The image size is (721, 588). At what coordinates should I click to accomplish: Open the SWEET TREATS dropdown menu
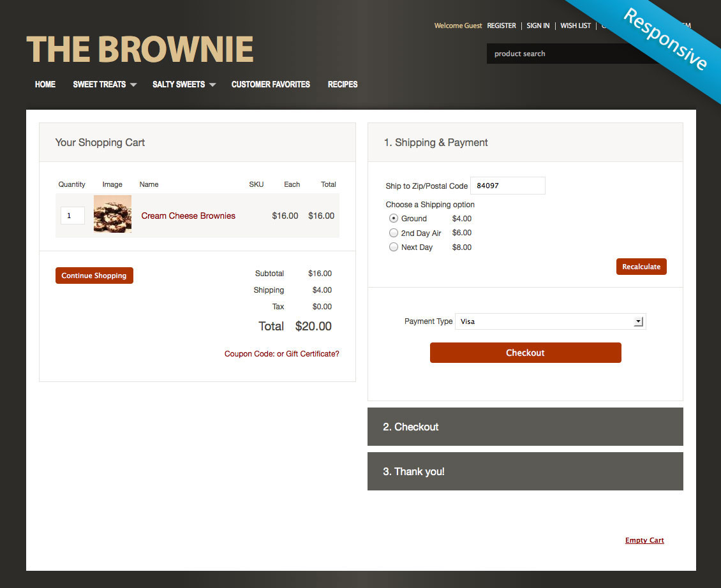100,84
